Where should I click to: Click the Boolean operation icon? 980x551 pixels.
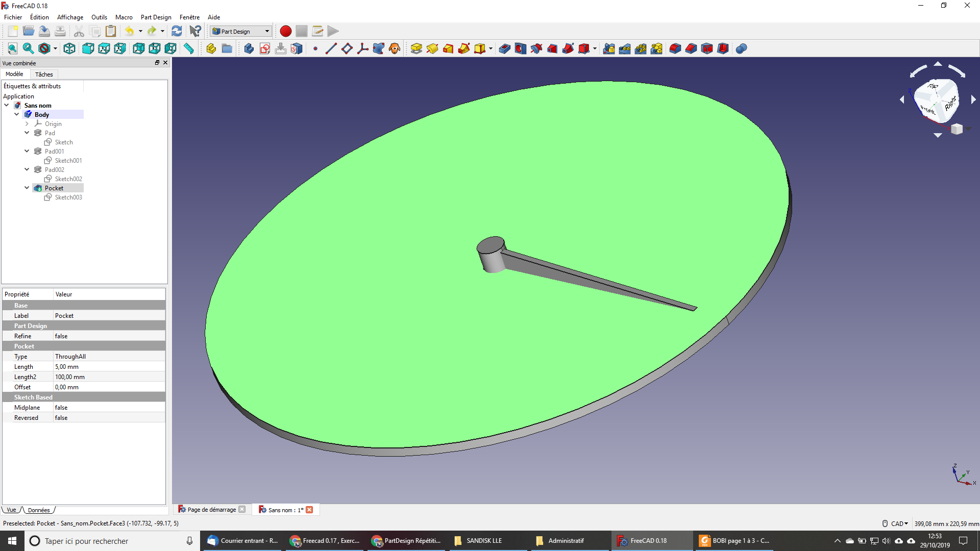coord(741,48)
